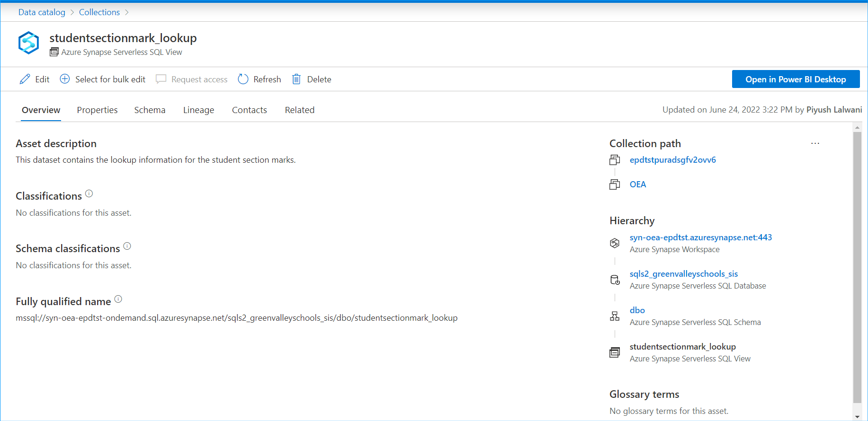Viewport: 868px width, 421px height.
Task: Click the Refresh text button
Action: coord(267,79)
